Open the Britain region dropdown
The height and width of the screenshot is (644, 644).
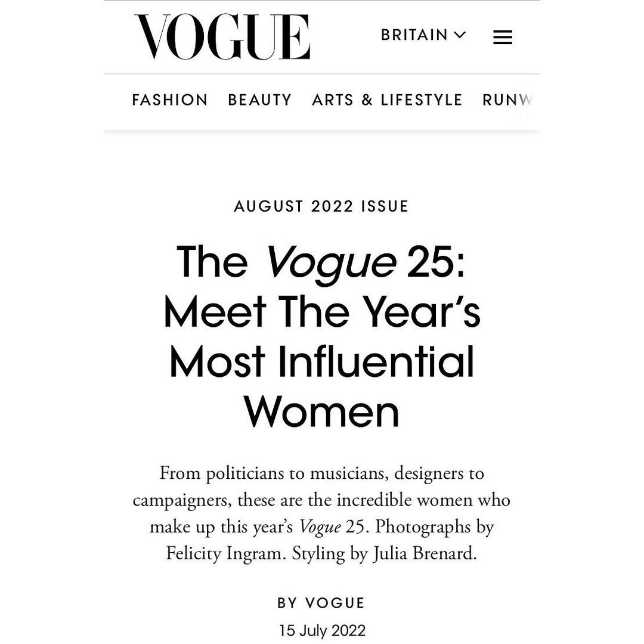(x=414, y=35)
